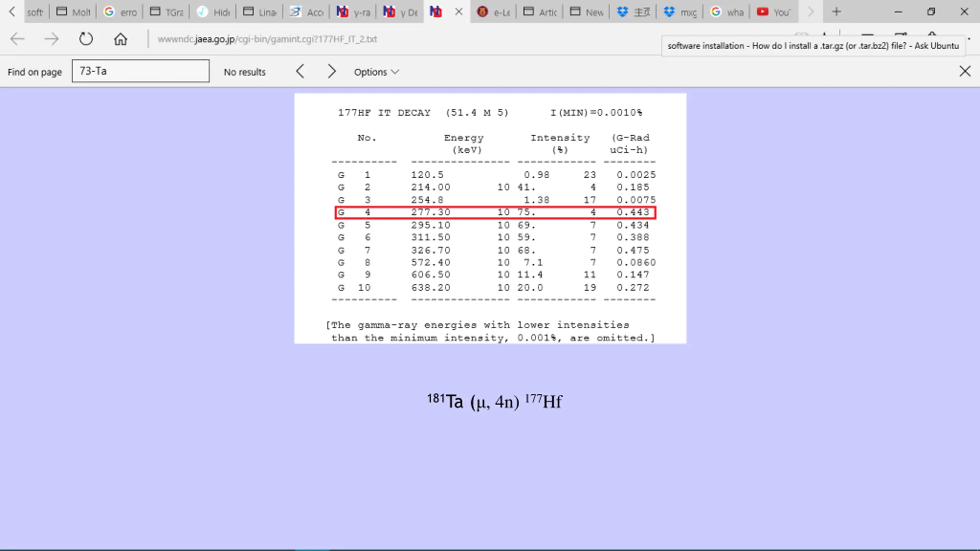Image resolution: width=980 pixels, height=551 pixels.
Task: Click the Find on page search box
Action: click(140, 71)
